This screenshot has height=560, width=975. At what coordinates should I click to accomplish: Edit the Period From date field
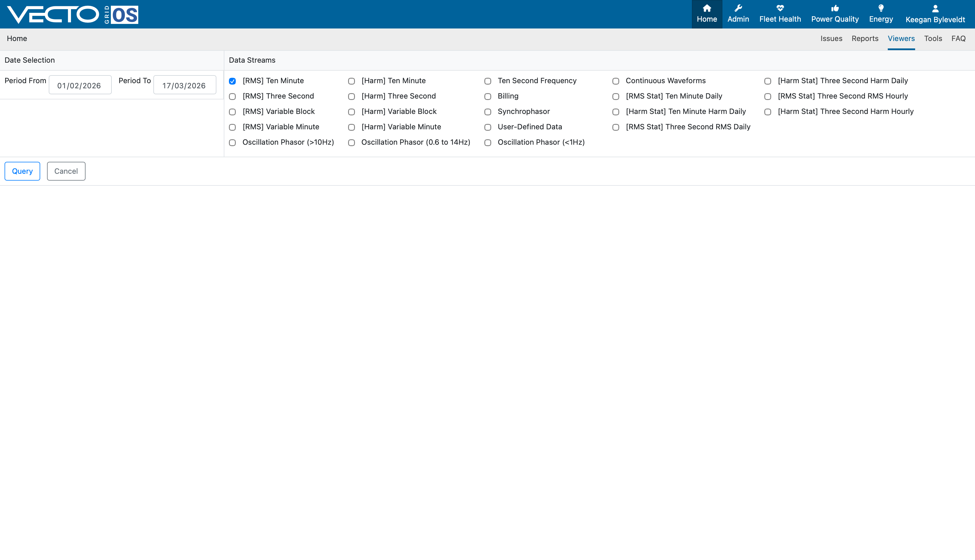(80, 85)
